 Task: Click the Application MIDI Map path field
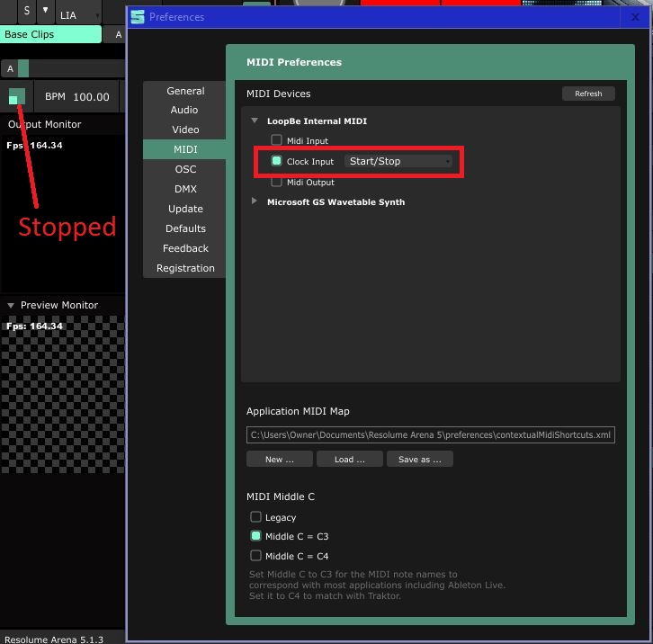click(x=430, y=435)
